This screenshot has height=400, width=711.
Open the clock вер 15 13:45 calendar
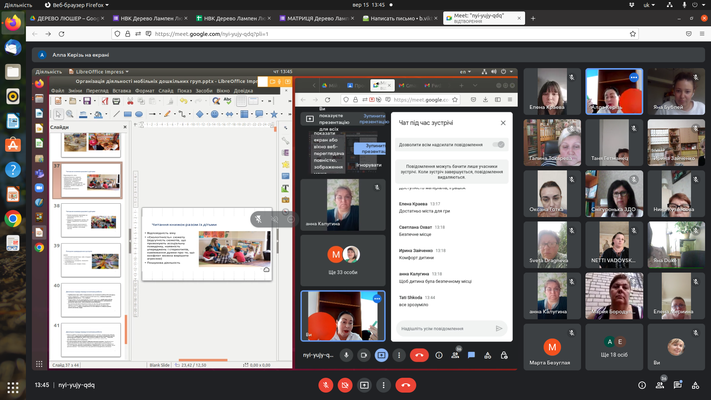369,5
